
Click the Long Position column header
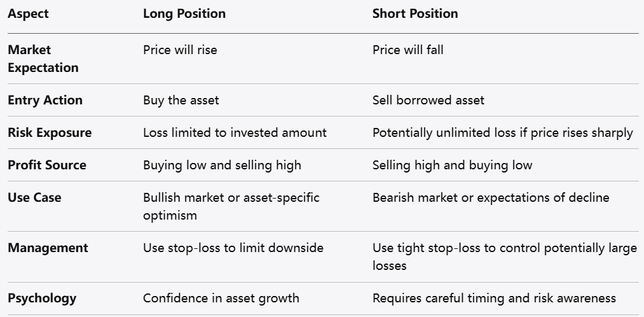[184, 13]
